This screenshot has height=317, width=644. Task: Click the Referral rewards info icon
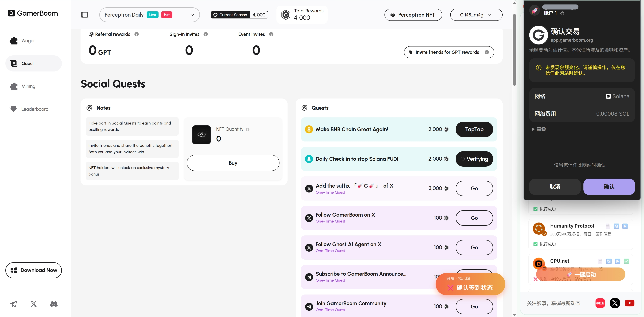(x=137, y=34)
